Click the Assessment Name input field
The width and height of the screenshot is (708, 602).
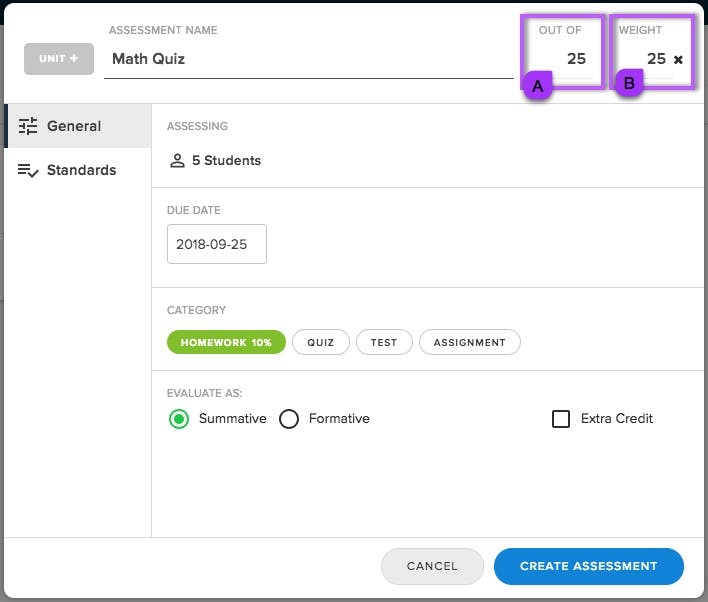tap(309, 59)
